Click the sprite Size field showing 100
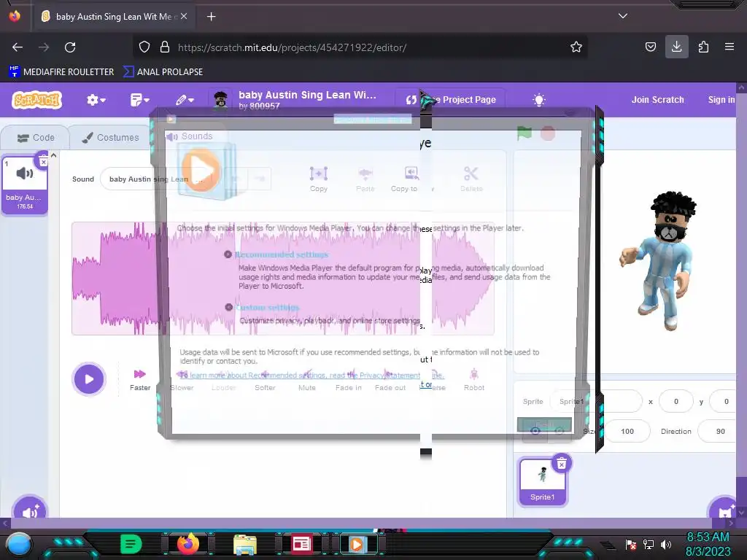 [627, 432]
